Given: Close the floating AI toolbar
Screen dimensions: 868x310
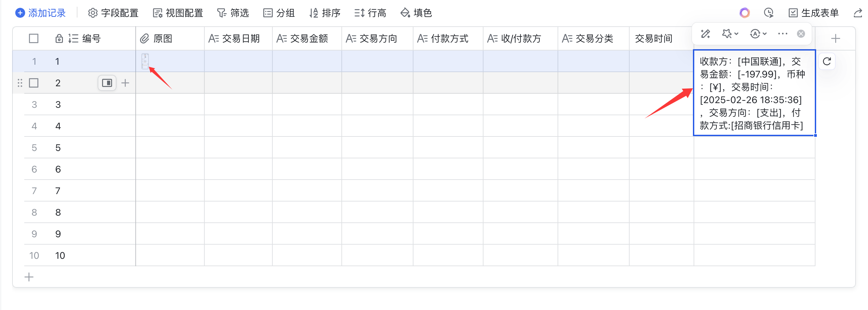Looking at the screenshot, I should pos(801,34).
